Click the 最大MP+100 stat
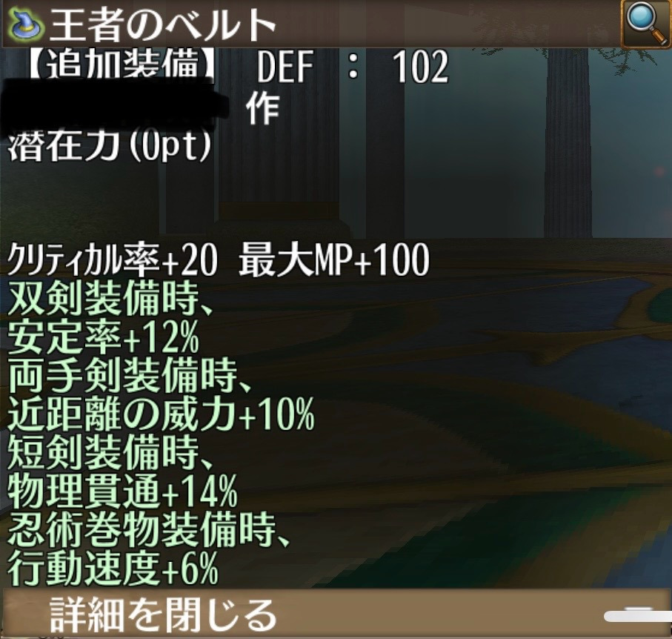 tap(334, 260)
